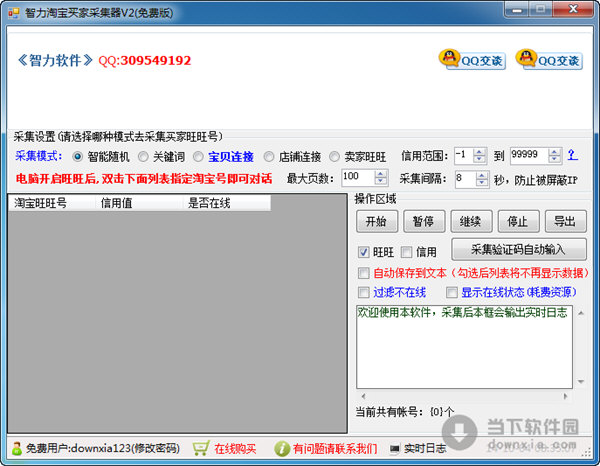Click the app icon in the title bar
The height and width of the screenshot is (466, 600).
[13, 13]
